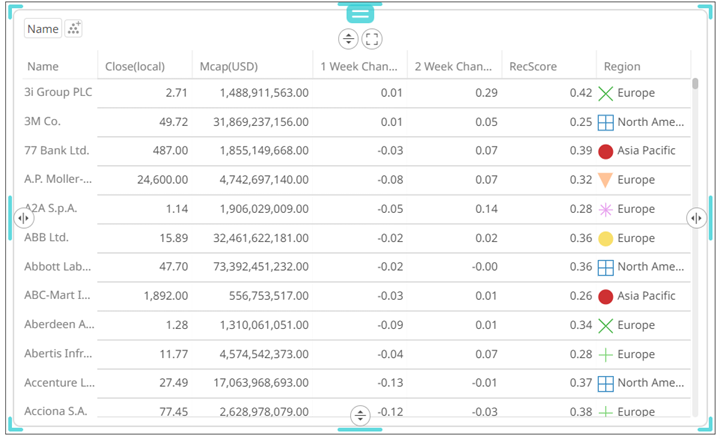Click the fullscreen maximize icon
Image resolution: width=720 pixels, height=439 pixels.
(x=372, y=39)
